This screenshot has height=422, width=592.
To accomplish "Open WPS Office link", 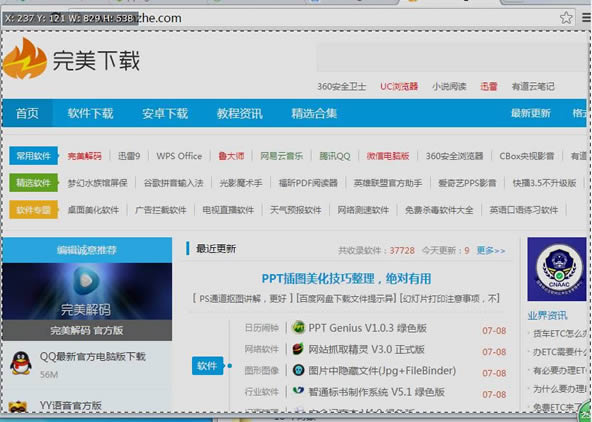I will (x=179, y=156).
